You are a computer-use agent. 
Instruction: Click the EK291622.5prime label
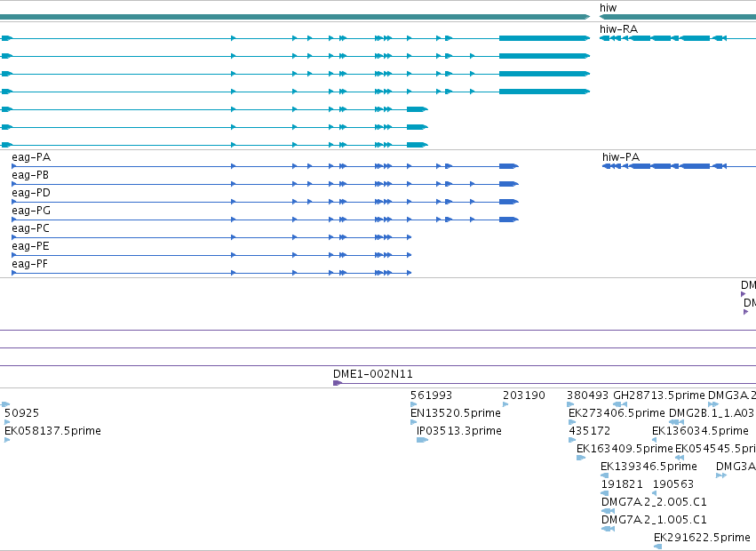(x=702, y=538)
